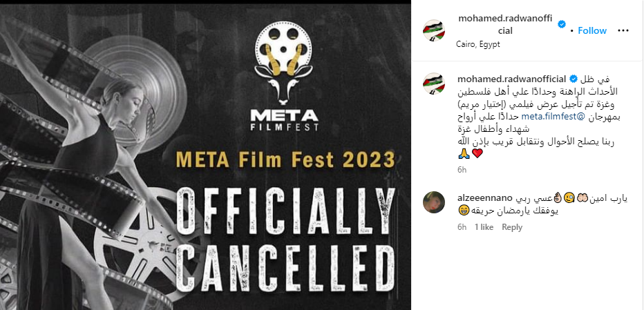The height and width of the screenshot is (310, 644).
Task: Click verified badge beside header username
Action: point(562,24)
